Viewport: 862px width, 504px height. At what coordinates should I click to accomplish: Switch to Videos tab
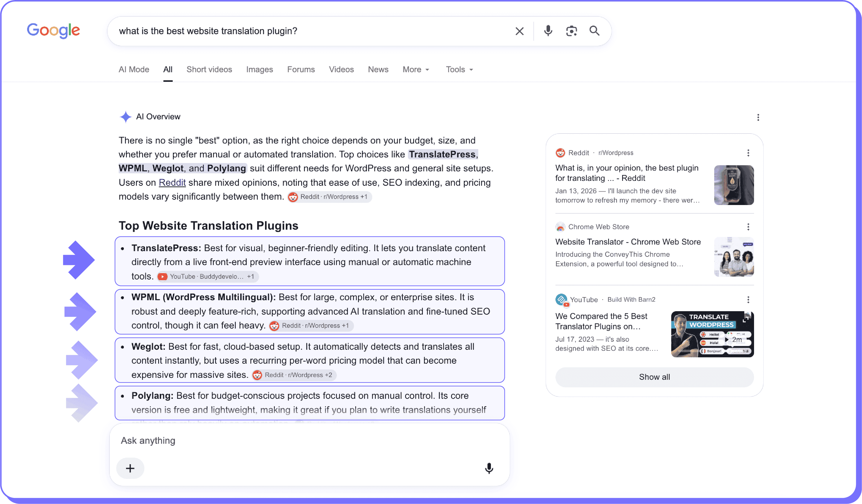click(341, 69)
